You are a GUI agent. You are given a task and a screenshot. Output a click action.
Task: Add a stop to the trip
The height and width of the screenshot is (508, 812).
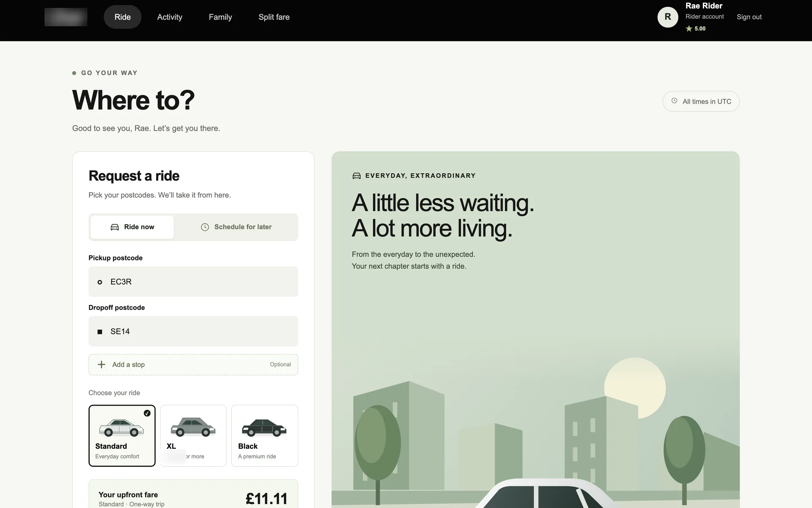click(193, 364)
